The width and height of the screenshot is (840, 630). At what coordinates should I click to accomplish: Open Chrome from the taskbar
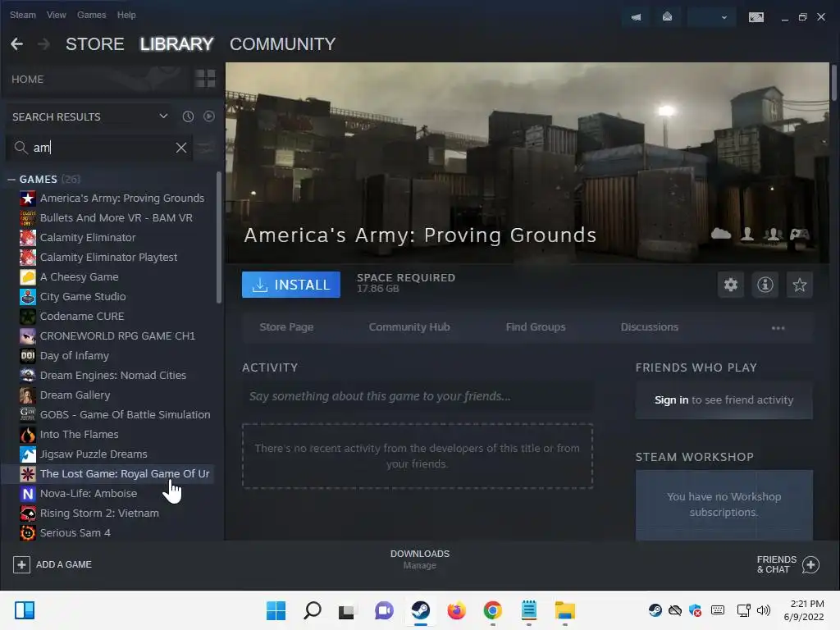coord(492,610)
